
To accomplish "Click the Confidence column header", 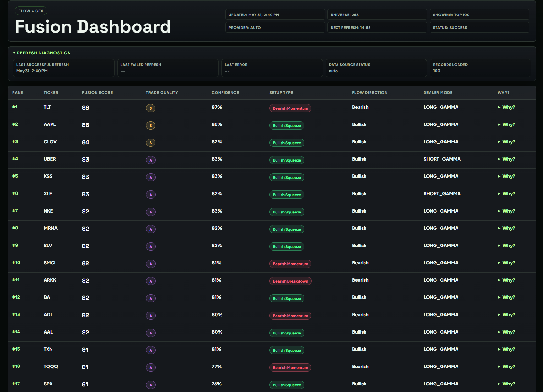I will pyautogui.click(x=225, y=93).
